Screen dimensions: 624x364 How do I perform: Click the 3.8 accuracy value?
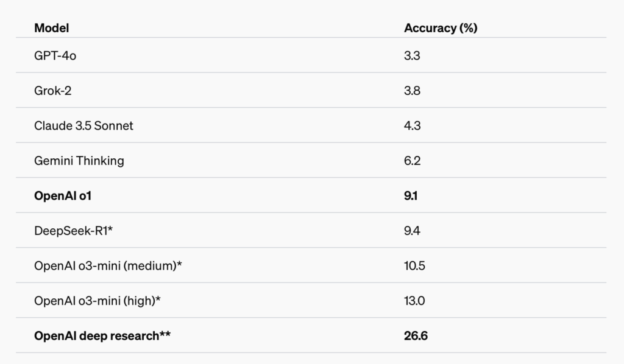pyautogui.click(x=412, y=91)
